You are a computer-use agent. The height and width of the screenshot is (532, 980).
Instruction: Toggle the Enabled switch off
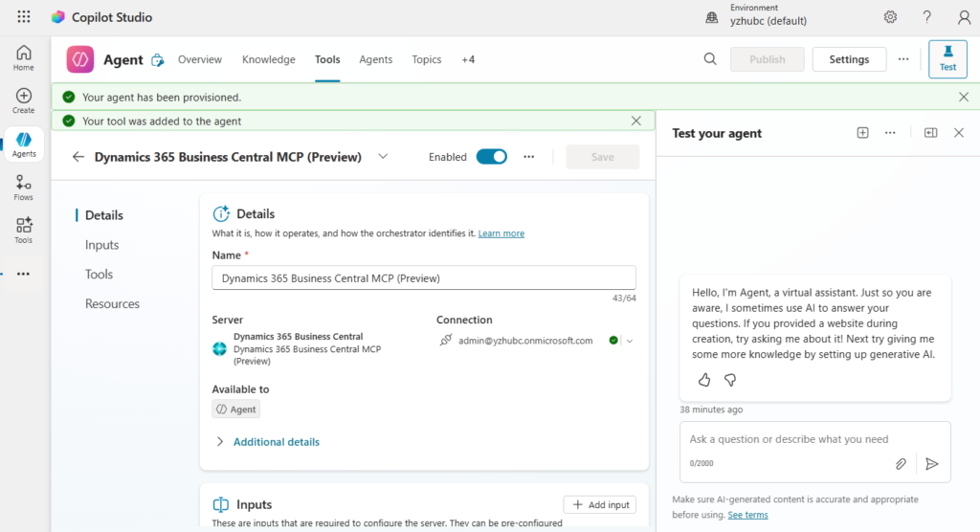(x=492, y=157)
